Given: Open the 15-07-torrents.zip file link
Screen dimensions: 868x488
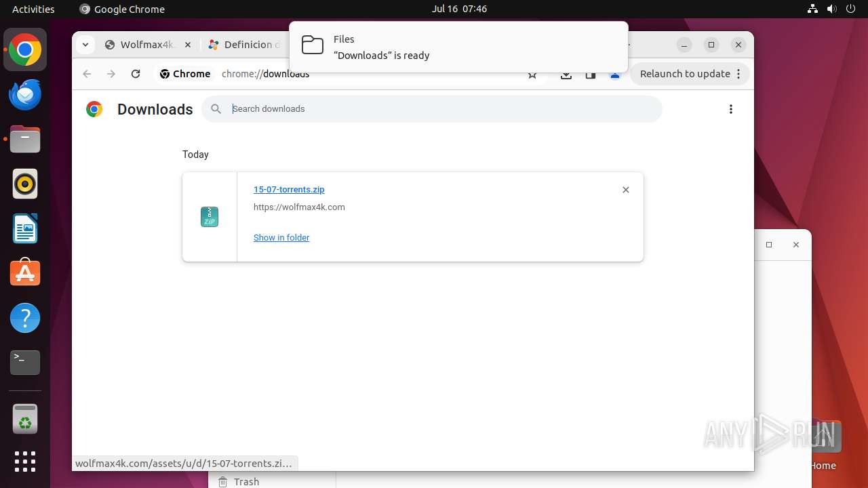Looking at the screenshot, I should tap(289, 190).
